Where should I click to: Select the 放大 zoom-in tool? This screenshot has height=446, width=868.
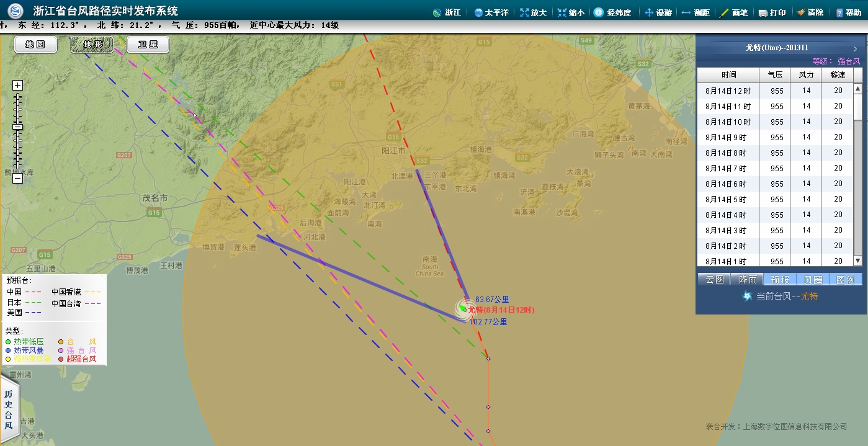(533, 12)
